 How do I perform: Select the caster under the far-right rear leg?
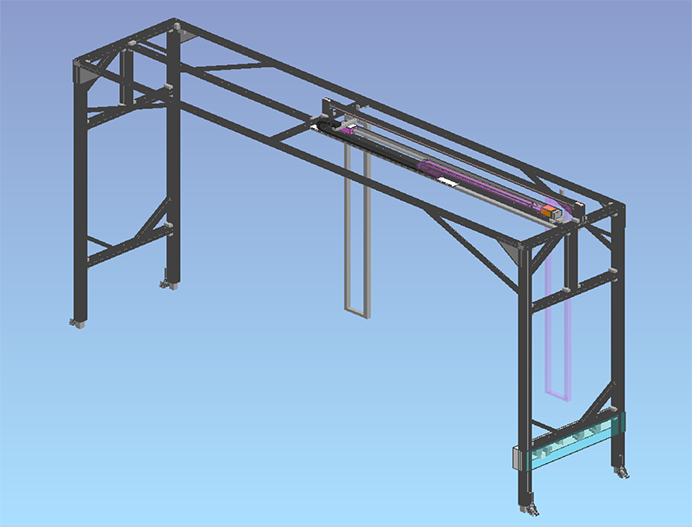click(622, 471)
